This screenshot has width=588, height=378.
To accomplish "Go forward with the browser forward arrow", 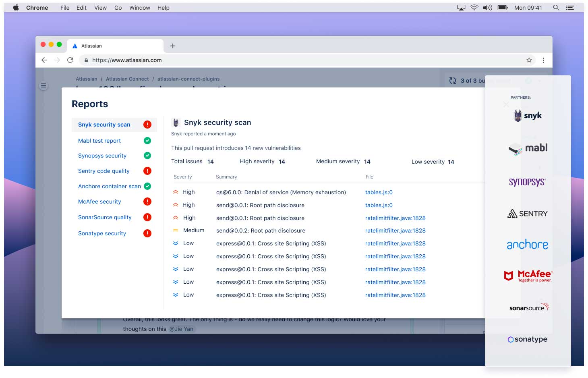I will click(x=57, y=60).
